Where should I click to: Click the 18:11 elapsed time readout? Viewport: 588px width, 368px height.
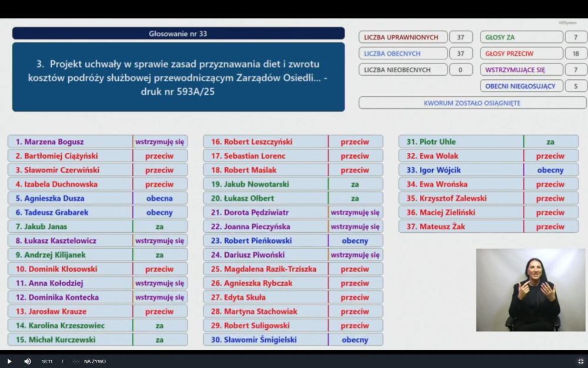click(x=47, y=362)
